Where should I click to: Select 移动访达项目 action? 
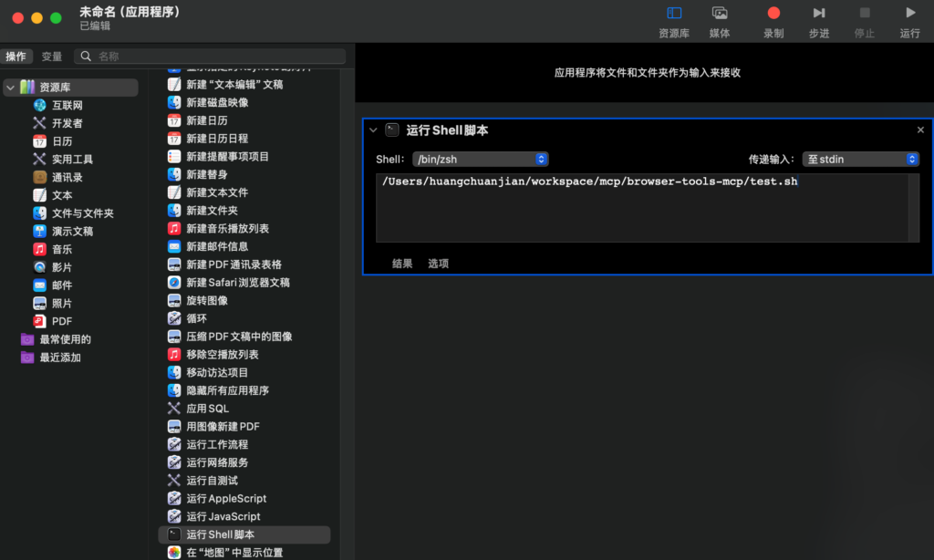pos(217,372)
